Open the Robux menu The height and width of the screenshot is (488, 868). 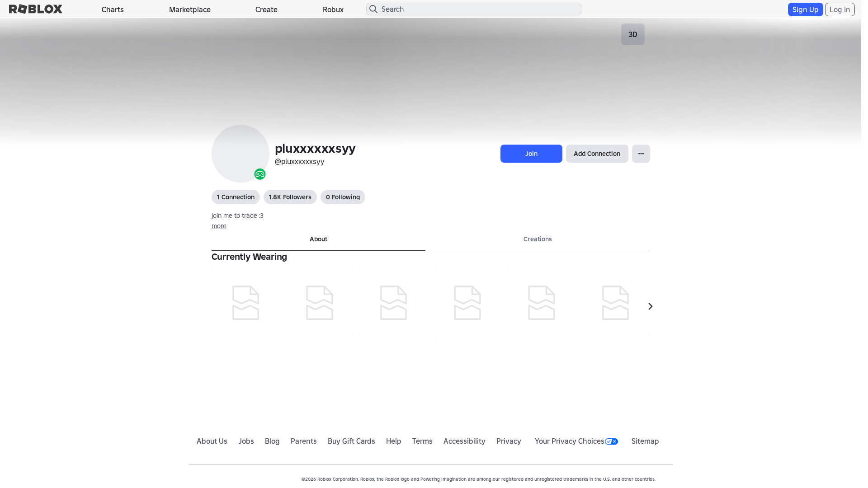333,9
